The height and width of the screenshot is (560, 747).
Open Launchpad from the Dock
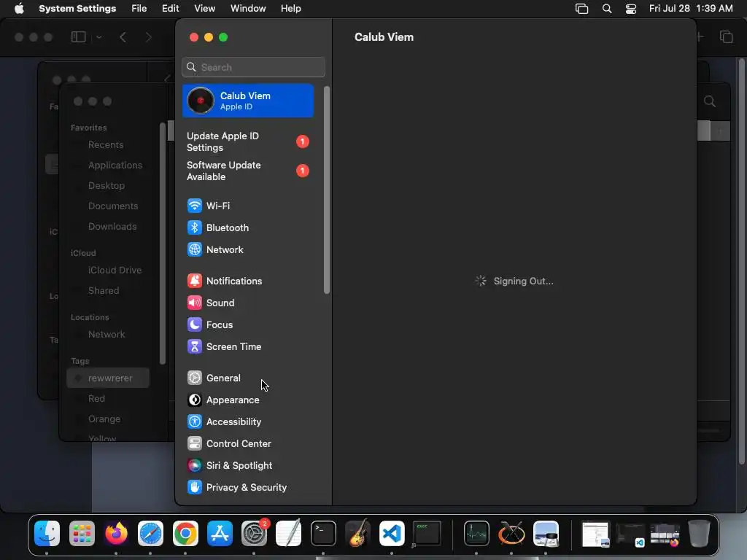point(82,533)
